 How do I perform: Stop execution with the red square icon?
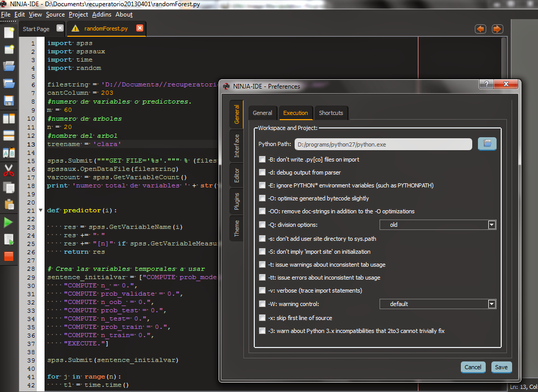pos(9,256)
